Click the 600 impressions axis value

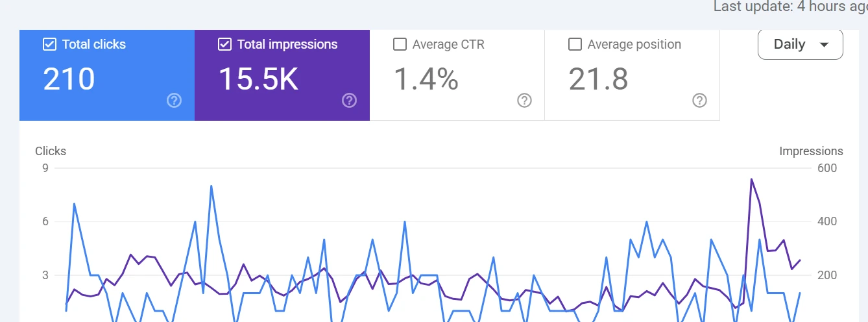827,168
